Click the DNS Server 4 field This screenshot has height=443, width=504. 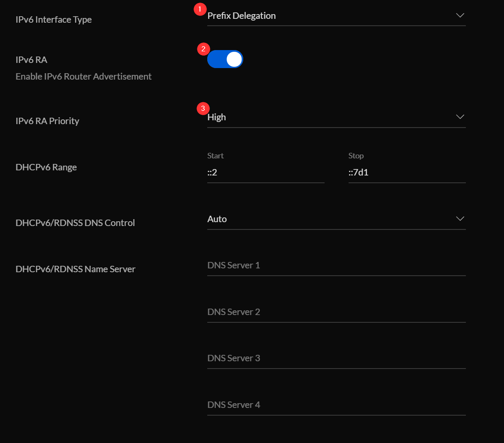click(x=336, y=405)
